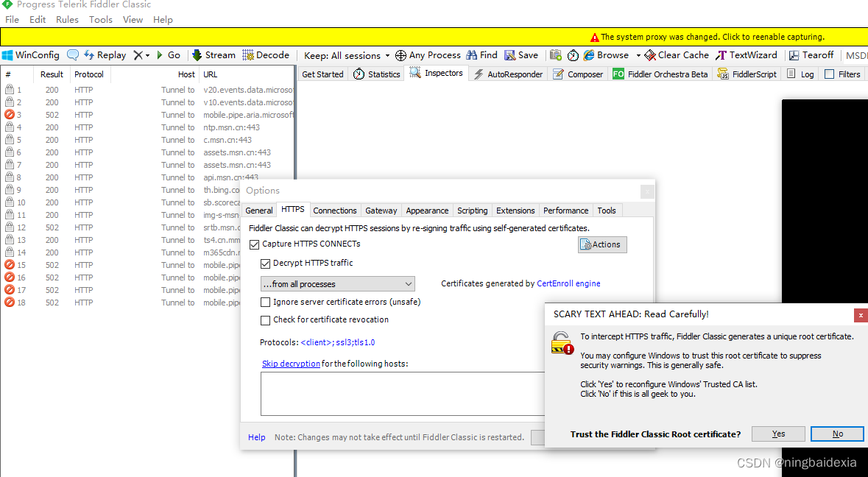
Task: Toggle Stream mode in toolbar
Action: click(x=214, y=55)
